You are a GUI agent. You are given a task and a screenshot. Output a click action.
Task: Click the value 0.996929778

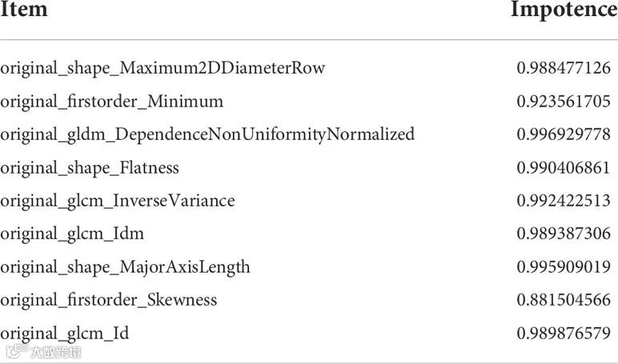pos(564,134)
